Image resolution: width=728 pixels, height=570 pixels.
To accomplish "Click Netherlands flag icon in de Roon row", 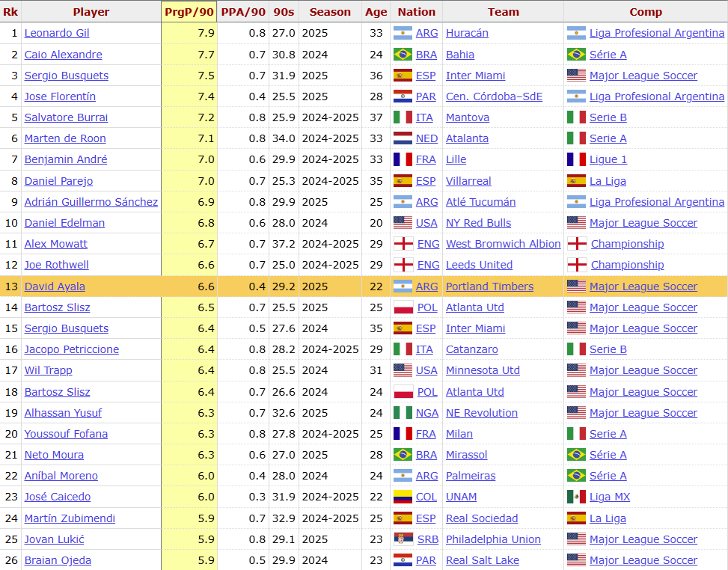I will 403,138.
